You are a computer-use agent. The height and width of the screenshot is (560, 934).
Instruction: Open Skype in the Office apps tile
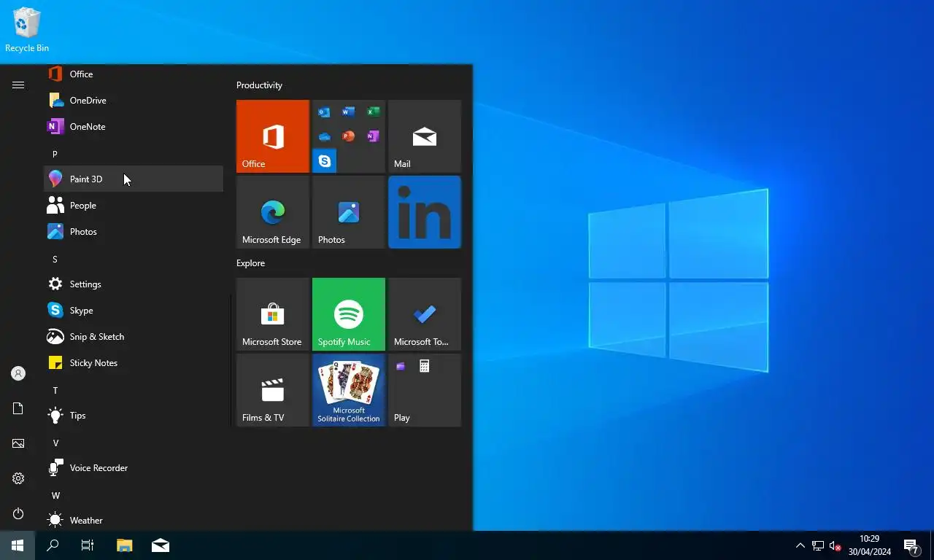325,160
